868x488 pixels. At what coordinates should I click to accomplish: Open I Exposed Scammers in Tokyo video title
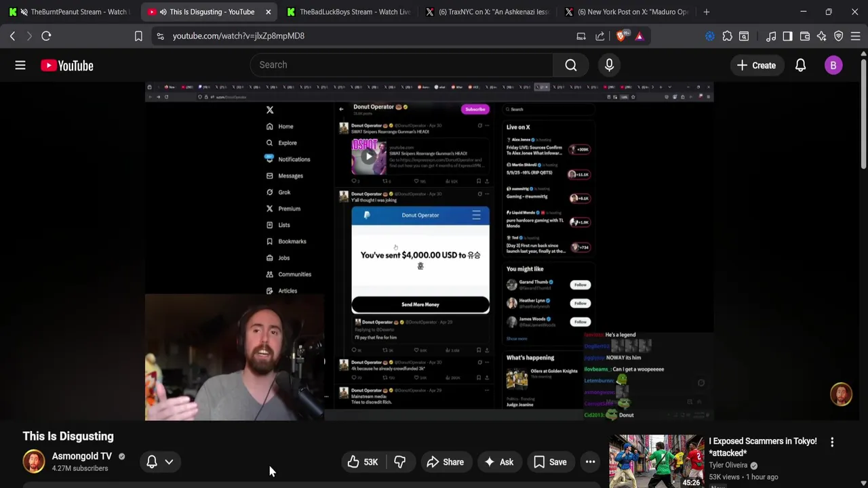[763, 447]
